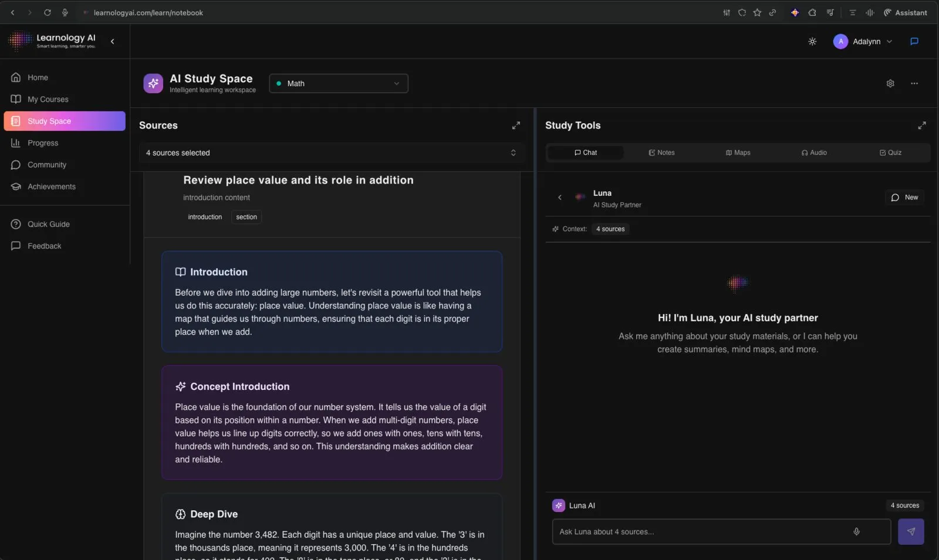Switch to the Notes tab
Image resolution: width=939 pixels, height=560 pixels.
click(661, 152)
